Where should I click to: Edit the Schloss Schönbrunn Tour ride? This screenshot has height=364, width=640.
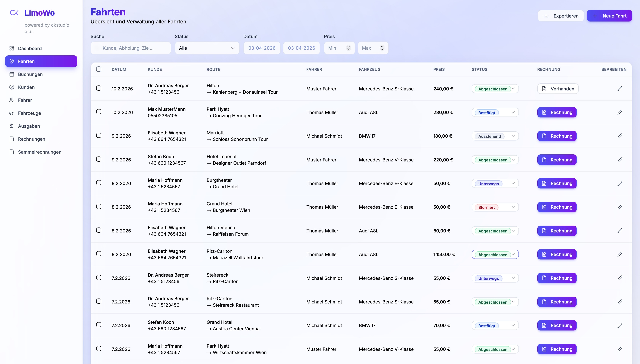620,136
